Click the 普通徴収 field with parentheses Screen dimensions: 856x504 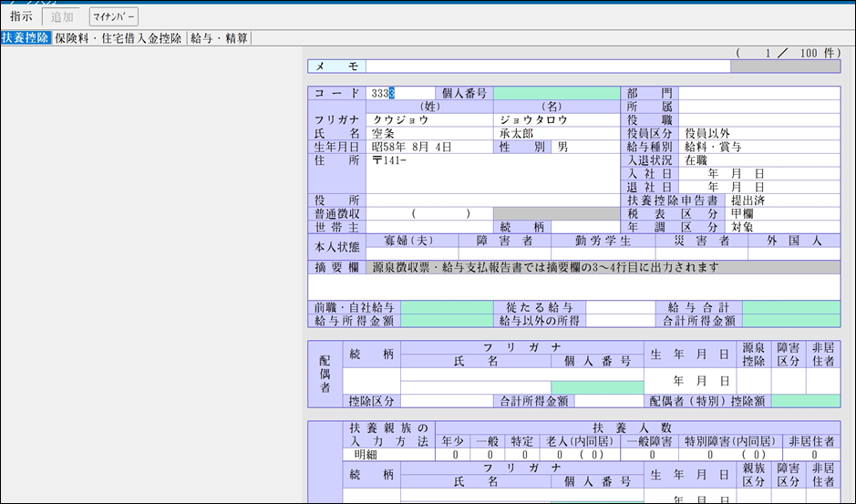click(x=429, y=214)
